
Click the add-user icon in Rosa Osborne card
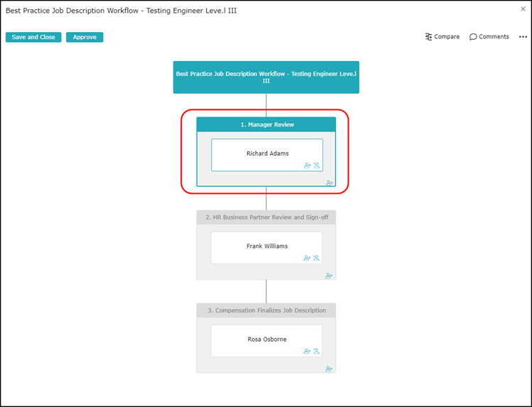[x=307, y=352]
